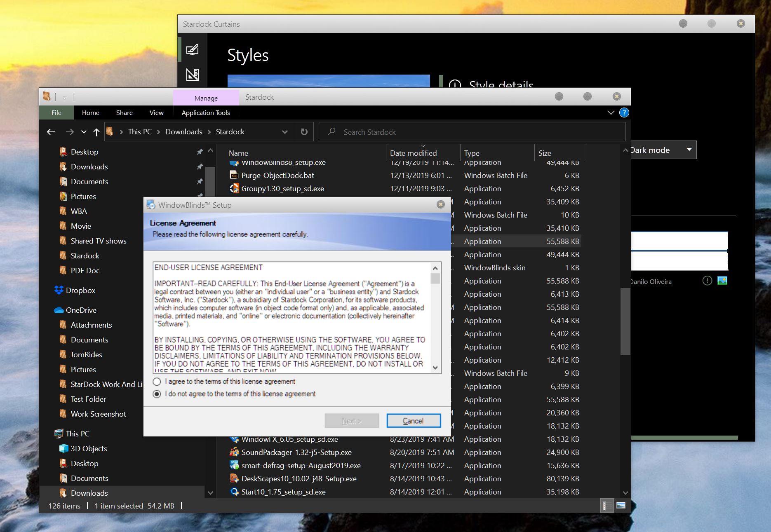Click the image icon beside Danilo Oliveira

[722, 281]
